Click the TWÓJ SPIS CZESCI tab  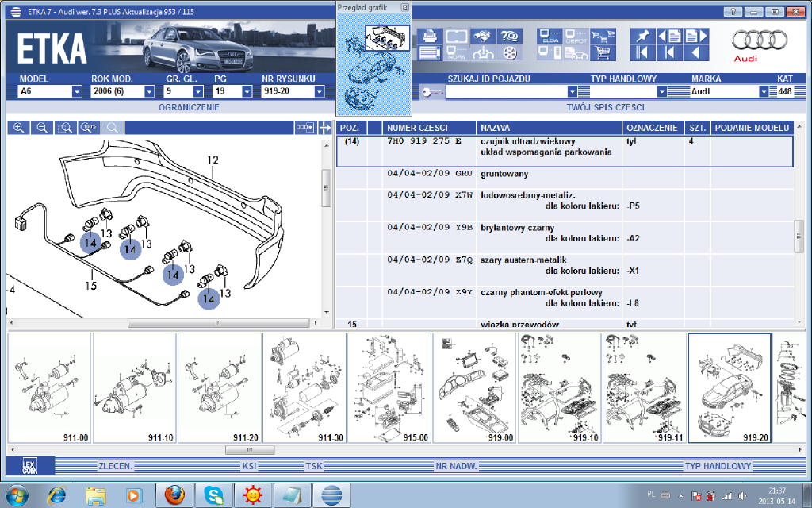605,107
